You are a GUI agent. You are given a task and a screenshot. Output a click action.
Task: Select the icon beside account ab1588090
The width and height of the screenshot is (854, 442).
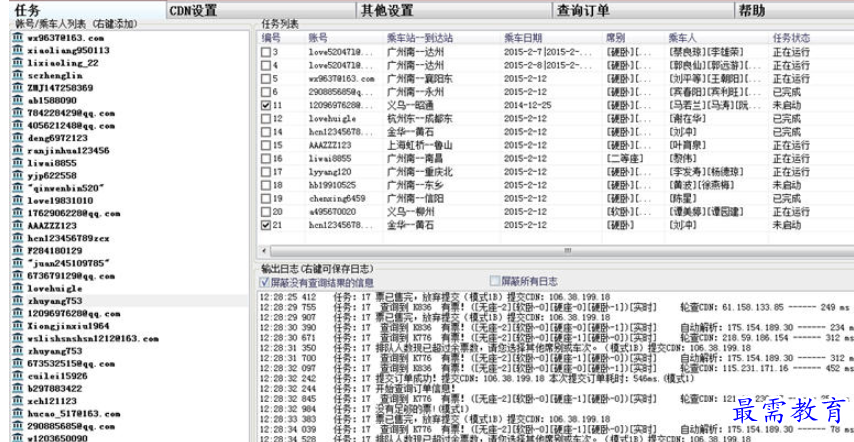18,101
